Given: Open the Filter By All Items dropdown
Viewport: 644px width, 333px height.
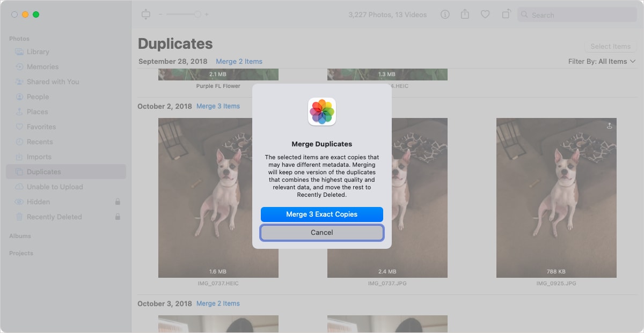Looking at the screenshot, I should (602, 62).
